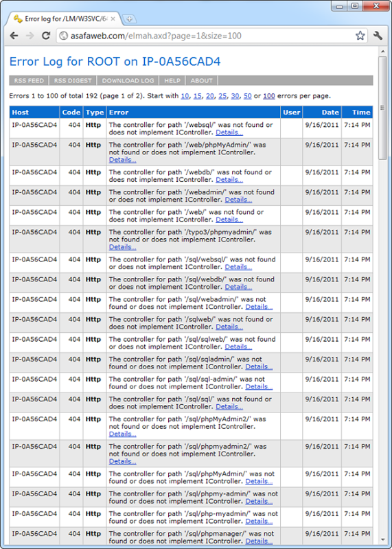Viewport: 392px width, 549px height.
Task: Open Details for '/sql/sql-admin/' error
Action: click(259, 386)
